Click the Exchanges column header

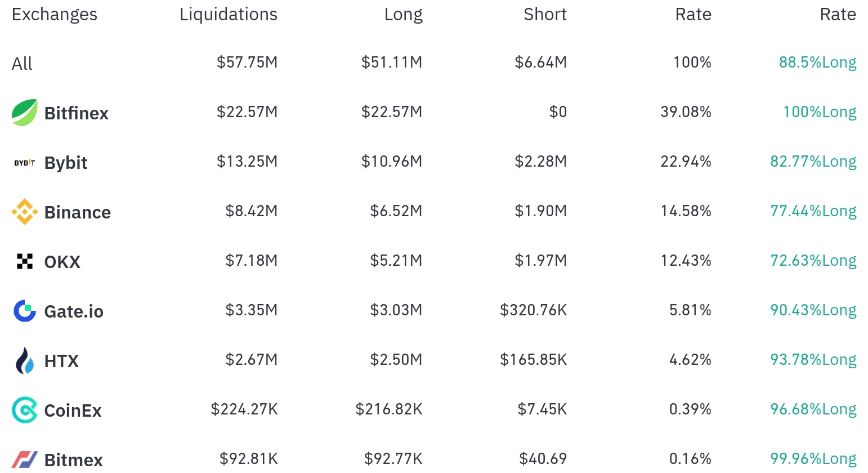tap(55, 15)
